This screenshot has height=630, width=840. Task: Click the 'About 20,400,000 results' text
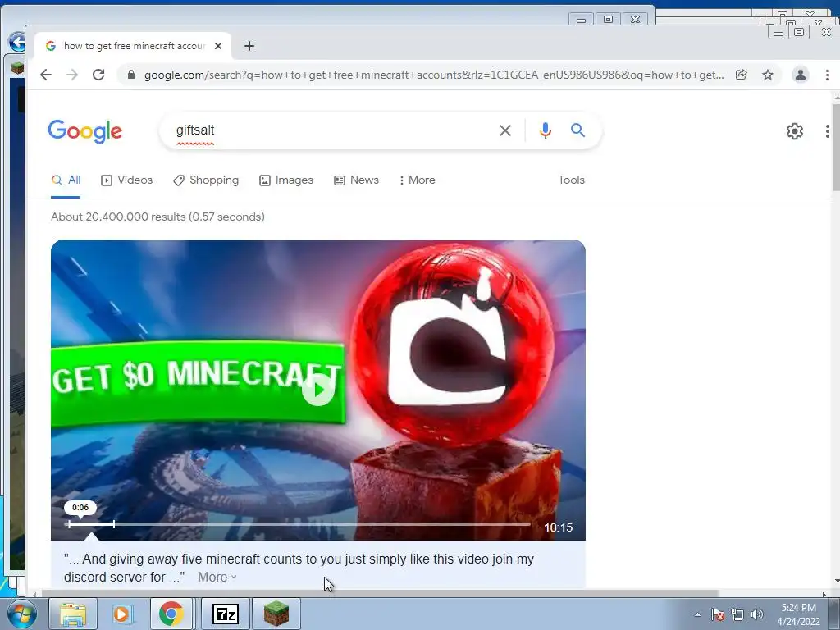tap(157, 217)
